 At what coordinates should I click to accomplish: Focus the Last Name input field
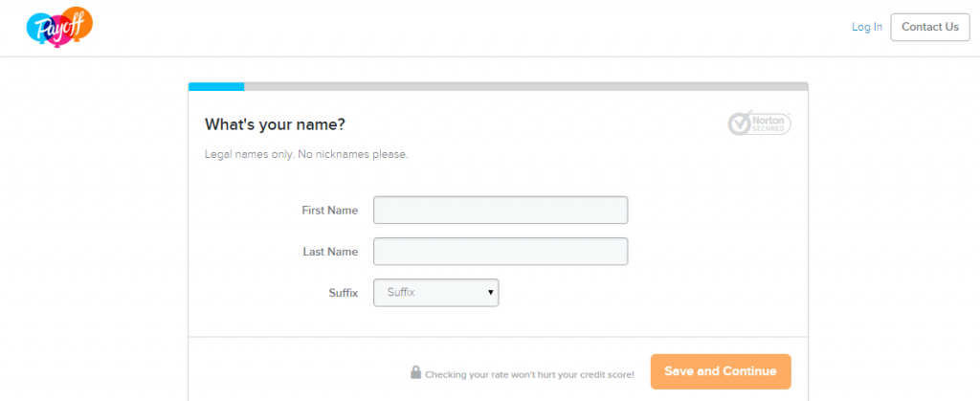pyautogui.click(x=501, y=251)
